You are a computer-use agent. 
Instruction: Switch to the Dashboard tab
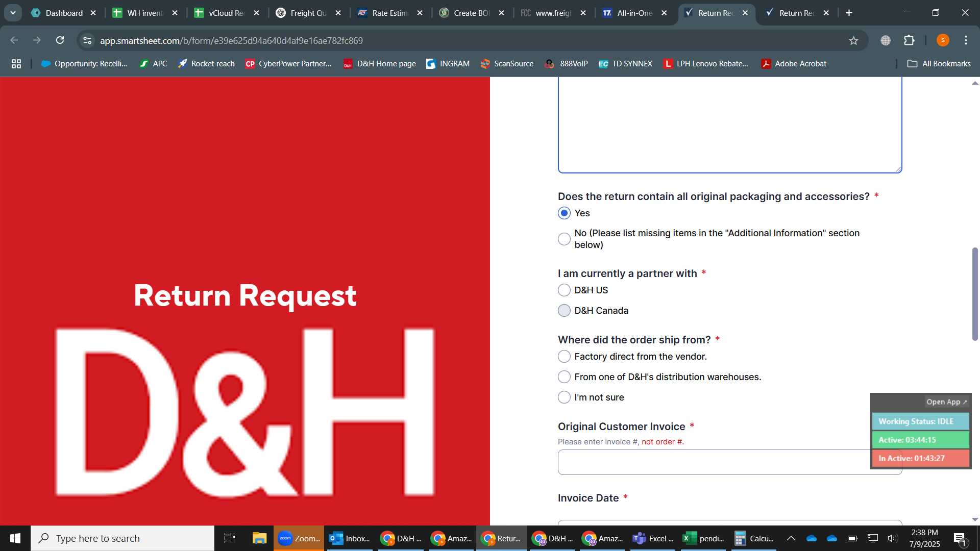tap(64, 13)
